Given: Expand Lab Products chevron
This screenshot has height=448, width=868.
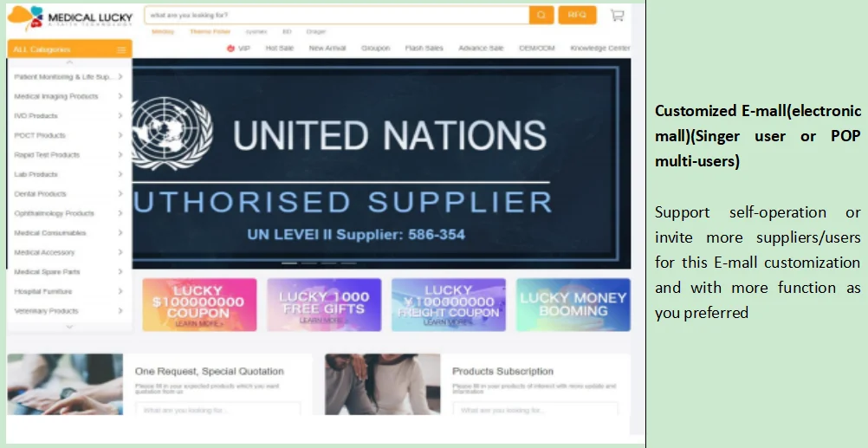Looking at the screenshot, I should click(120, 174).
